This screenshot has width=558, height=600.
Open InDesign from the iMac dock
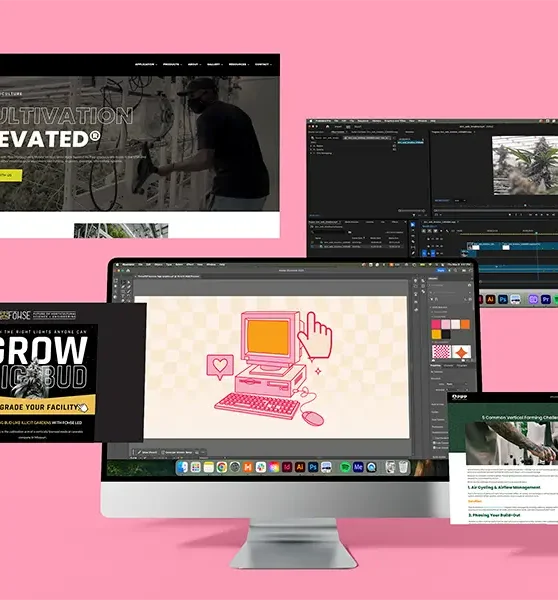coord(287,467)
